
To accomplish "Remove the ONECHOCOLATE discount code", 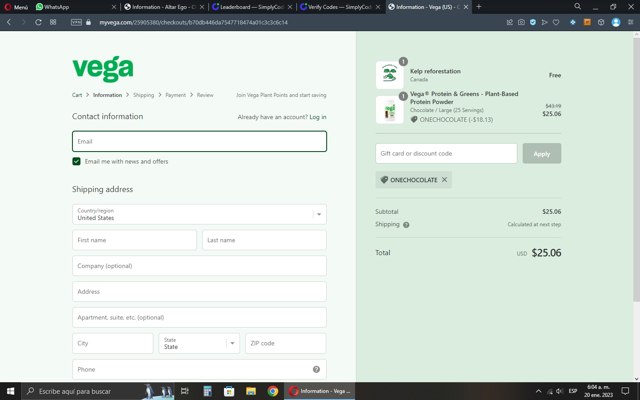I will point(444,180).
